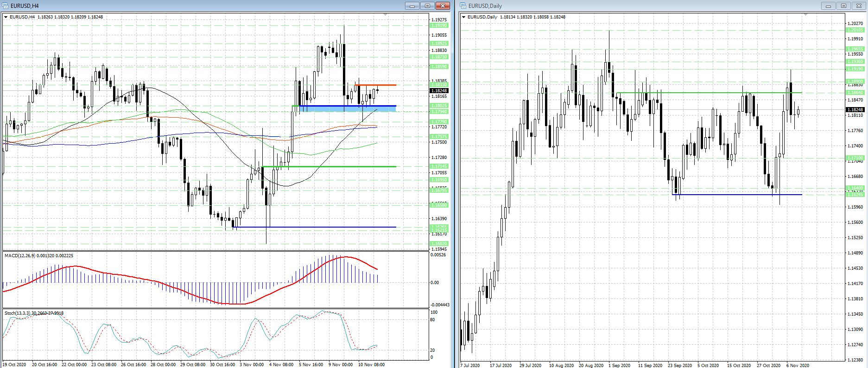868x368 pixels.
Task: Minimize the EURUSD,H4 chart window
Action: (412, 6)
